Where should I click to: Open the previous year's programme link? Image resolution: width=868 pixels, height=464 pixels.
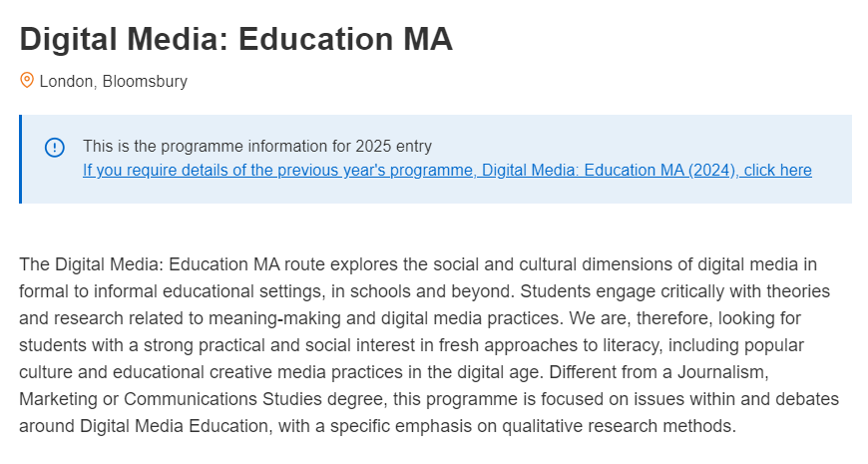pos(447,170)
